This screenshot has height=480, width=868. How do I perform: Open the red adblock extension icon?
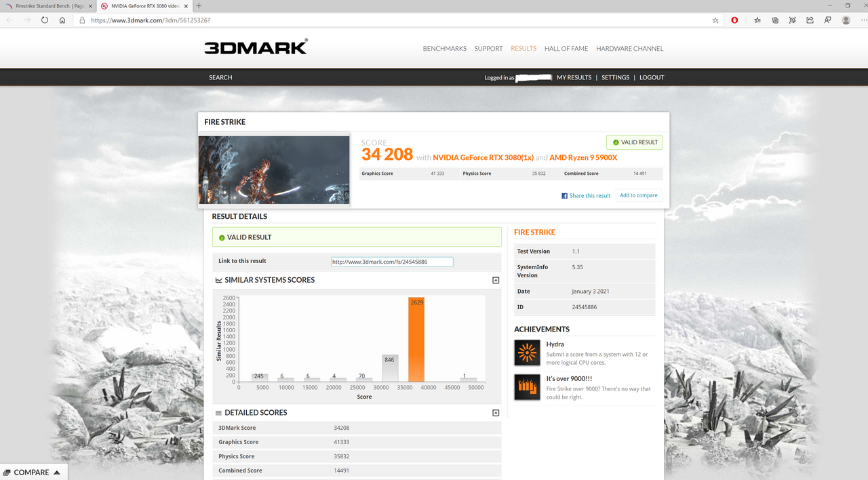[x=734, y=20]
